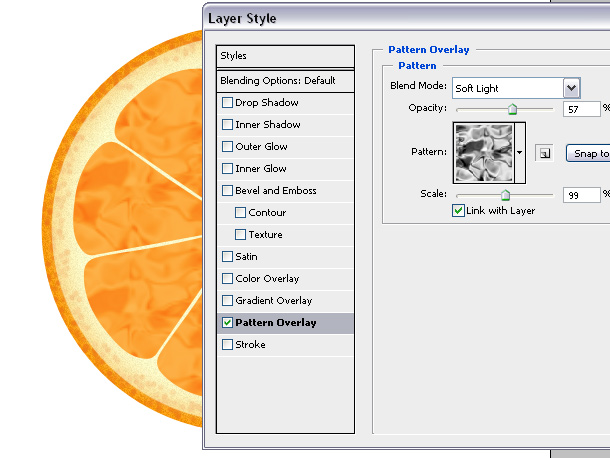
Task: Click the Layer Style dialog title bar
Action: click(x=400, y=17)
